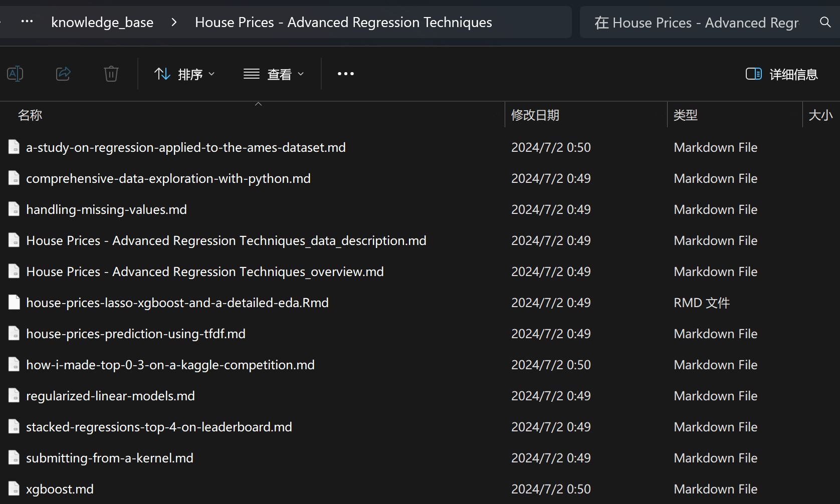The image size is (840, 504).
Task: Click the date of house-prices-prediction-using-tfdf.md
Action: [x=551, y=334]
